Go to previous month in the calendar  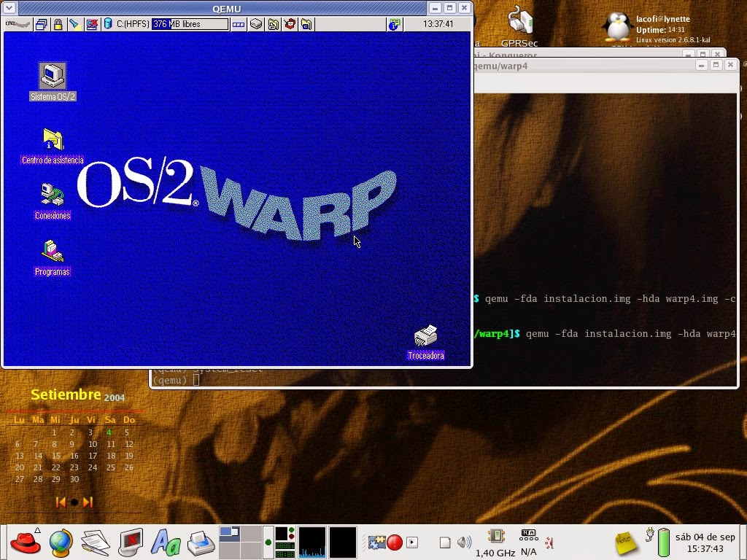(61, 502)
